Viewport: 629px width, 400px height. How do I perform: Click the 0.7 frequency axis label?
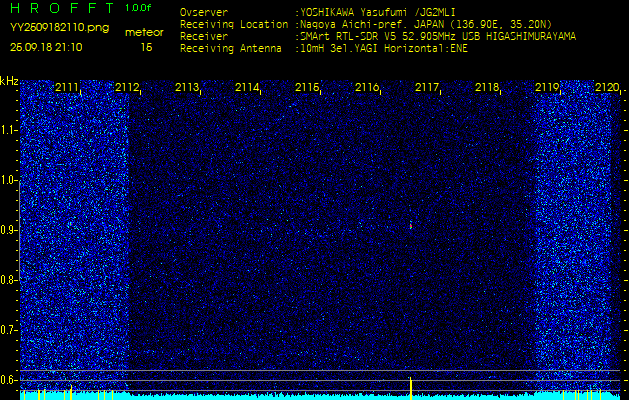pyautogui.click(x=7, y=330)
